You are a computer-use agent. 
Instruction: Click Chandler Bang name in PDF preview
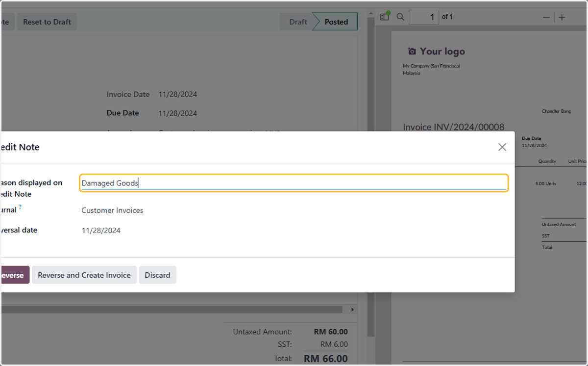556,111
